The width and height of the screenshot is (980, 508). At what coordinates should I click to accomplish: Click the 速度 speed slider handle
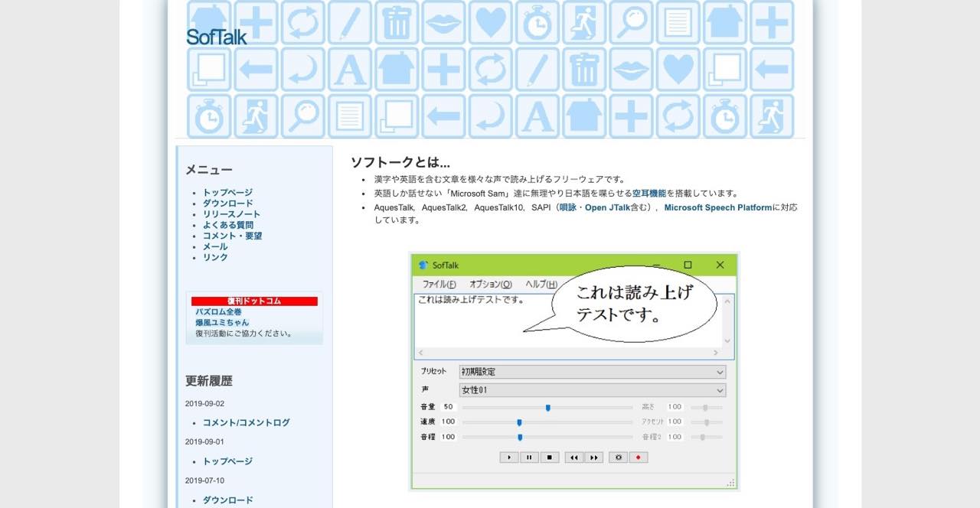(519, 422)
